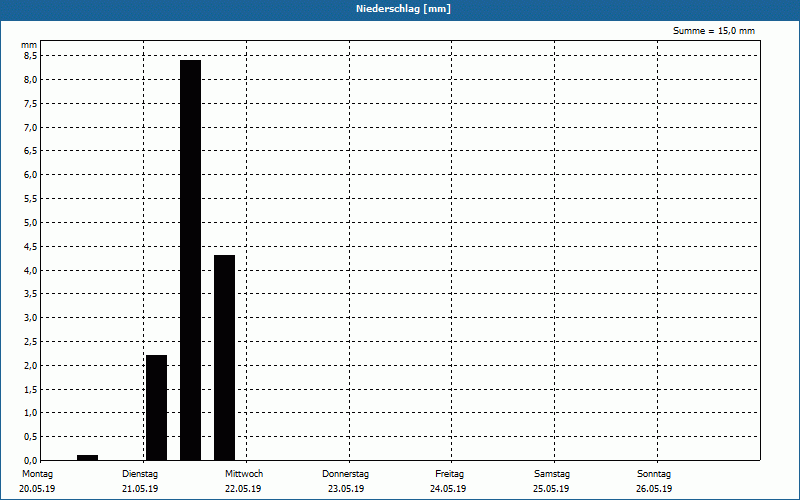Click the '4,0' y-axis value
This screenshot has height=500, width=800.
click(31, 270)
